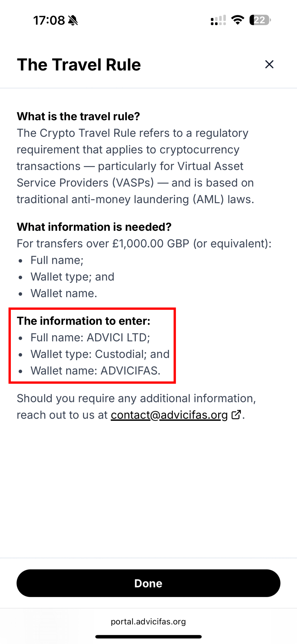Tap the Wi-Fi status icon
Screen dimensions: 297x644
pos(238,20)
